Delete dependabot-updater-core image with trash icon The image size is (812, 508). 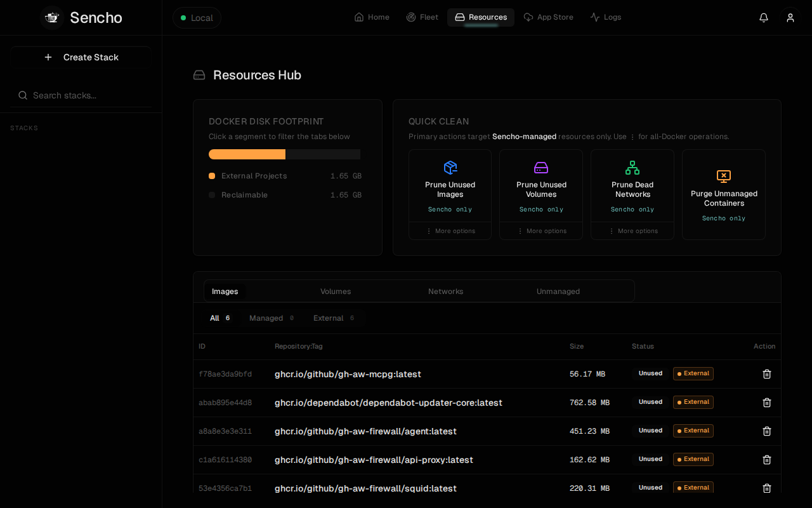pyautogui.click(x=767, y=403)
